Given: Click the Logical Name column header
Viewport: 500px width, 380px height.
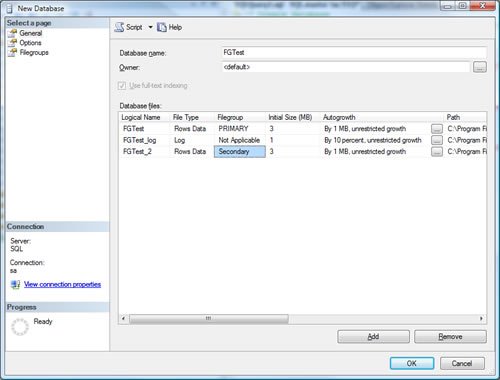Looking at the screenshot, I should (x=144, y=117).
